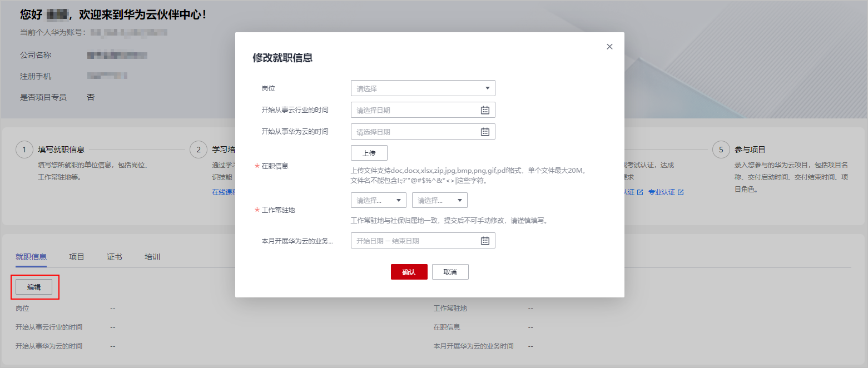The image size is (868, 368).
Task: Click the 注册手机 label
Action: (x=36, y=76)
